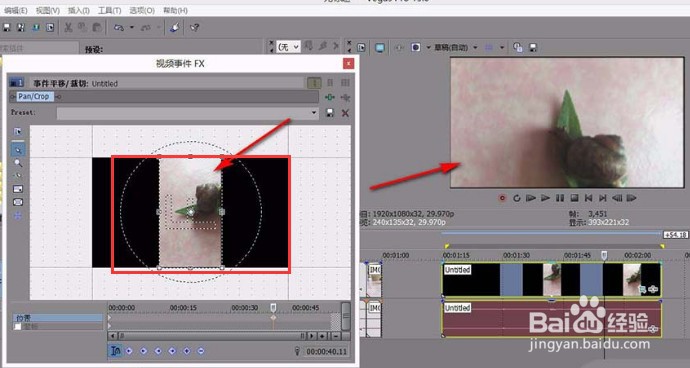Click the Redo icon

(146, 27)
